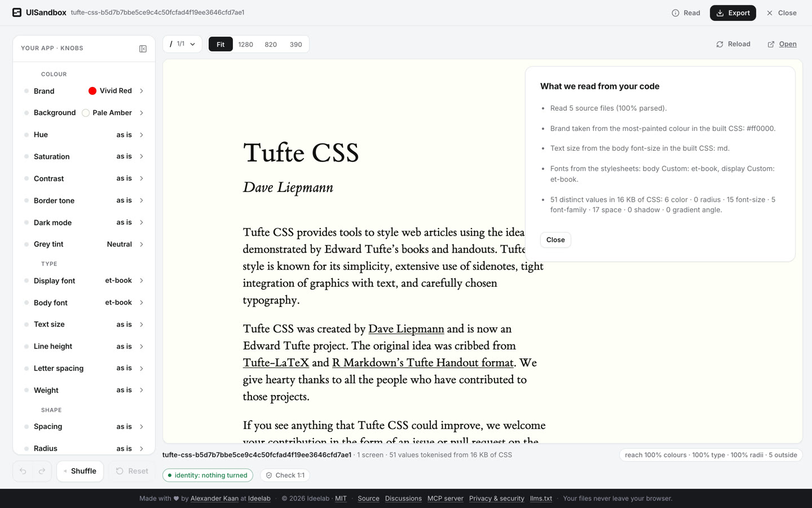Image resolution: width=812 pixels, height=508 pixels.
Task: Toggle the dot beside Weight
Action: [x=27, y=390]
